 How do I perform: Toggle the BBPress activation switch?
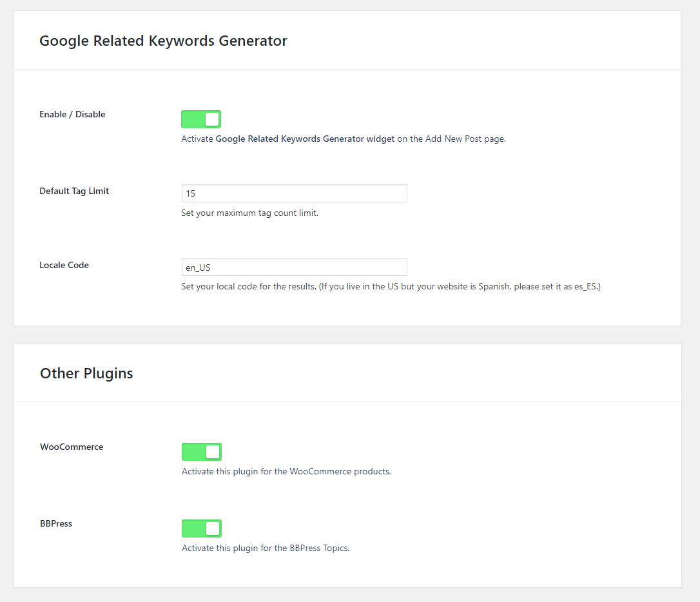point(201,528)
